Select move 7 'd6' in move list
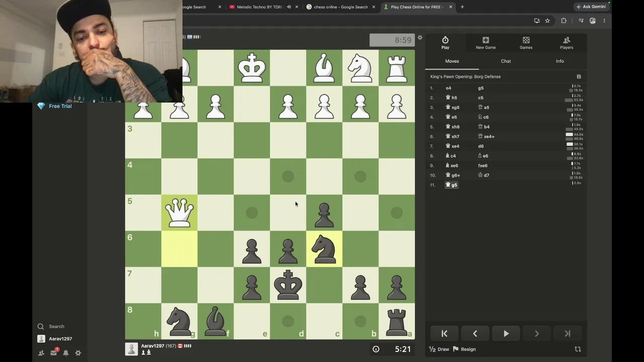 (x=480, y=146)
